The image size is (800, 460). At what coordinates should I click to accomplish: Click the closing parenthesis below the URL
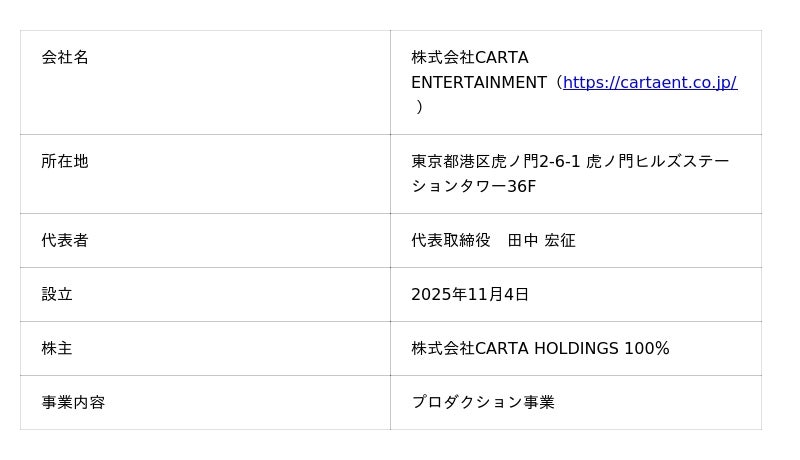(420, 107)
